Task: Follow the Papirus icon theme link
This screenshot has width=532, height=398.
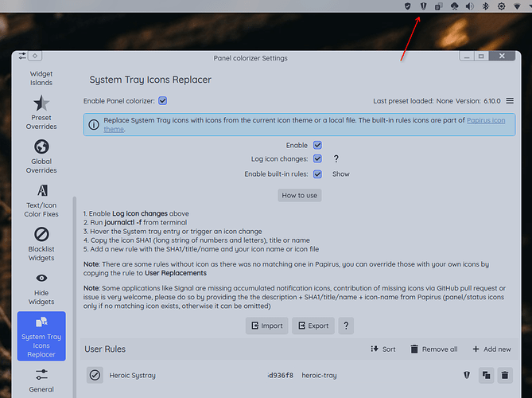Action: pos(487,120)
